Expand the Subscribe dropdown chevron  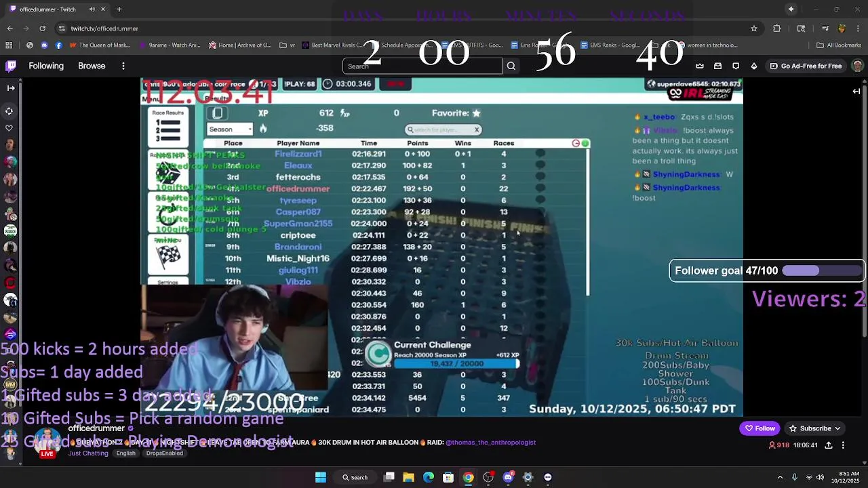837,428
